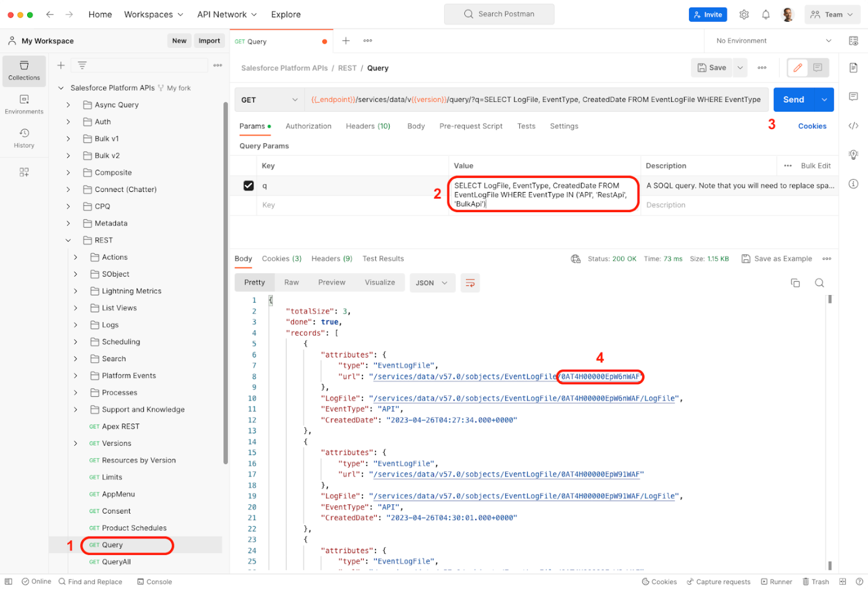
Task: Click Save as Example
Action: [777, 259]
